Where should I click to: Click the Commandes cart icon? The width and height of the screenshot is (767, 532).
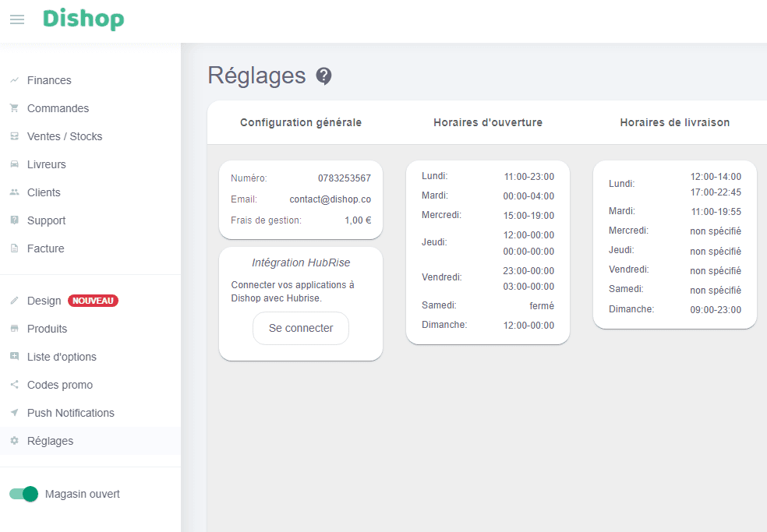point(15,108)
